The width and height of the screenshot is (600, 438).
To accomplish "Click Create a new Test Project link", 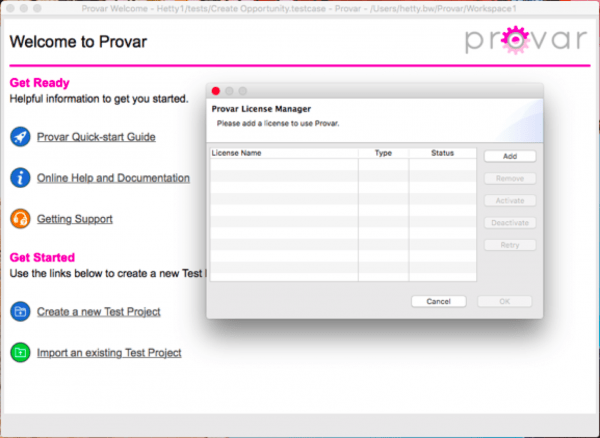I will pos(99,312).
